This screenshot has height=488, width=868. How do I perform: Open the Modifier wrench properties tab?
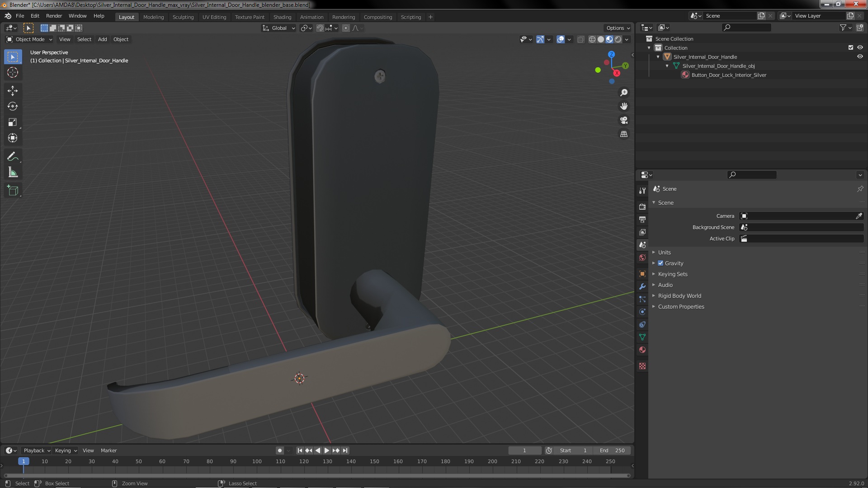642,286
